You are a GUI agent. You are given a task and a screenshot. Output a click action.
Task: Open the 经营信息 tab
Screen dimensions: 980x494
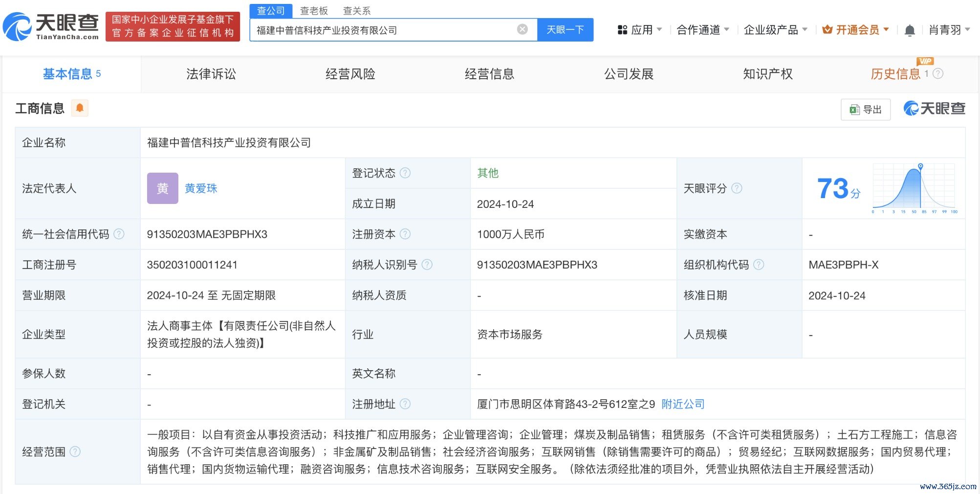[x=489, y=74]
